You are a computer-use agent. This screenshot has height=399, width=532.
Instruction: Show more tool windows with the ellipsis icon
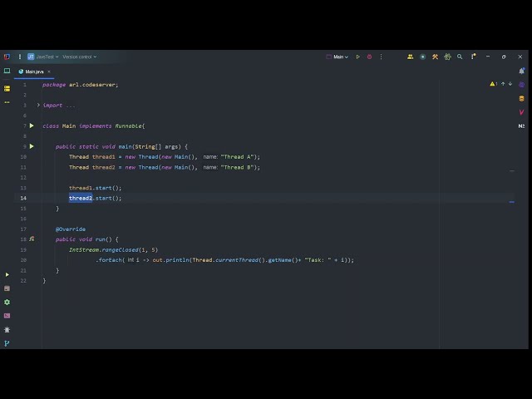[x=7, y=102]
